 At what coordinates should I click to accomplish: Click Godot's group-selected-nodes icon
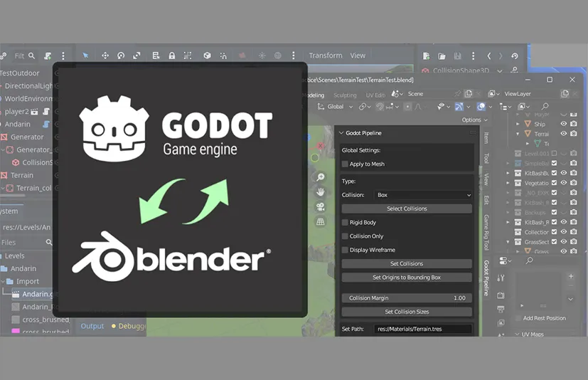click(x=188, y=56)
